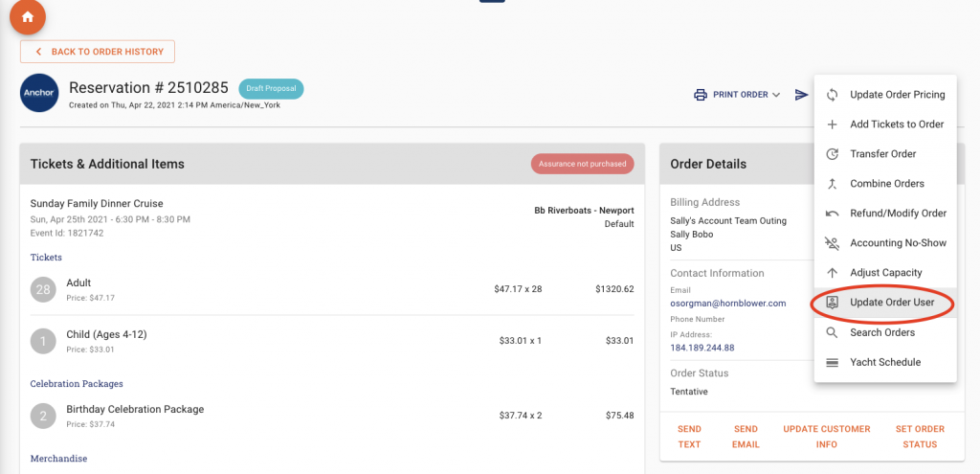Click the Anchor logo avatar
This screenshot has width=980, height=474.
point(39,93)
